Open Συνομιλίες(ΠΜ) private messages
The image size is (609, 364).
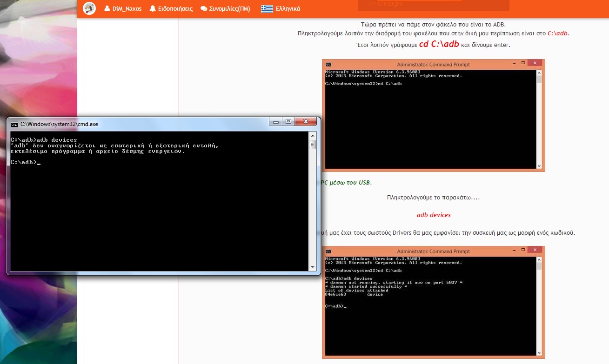click(x=225, y=8)
